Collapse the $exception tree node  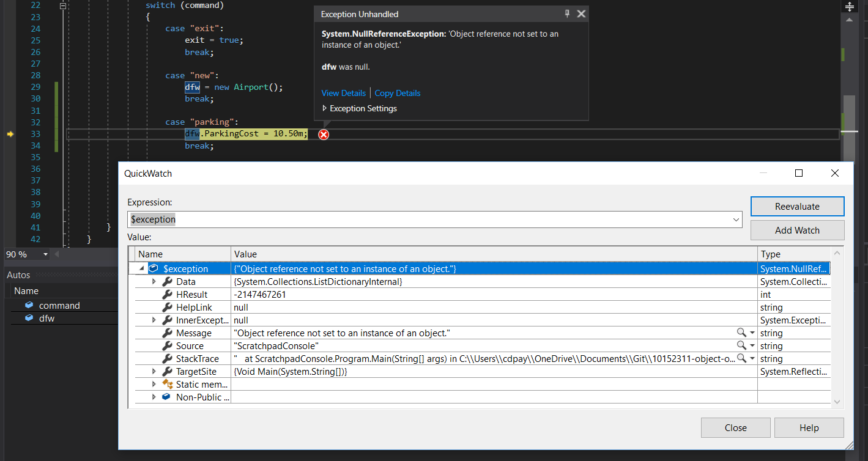click(142, 268)
